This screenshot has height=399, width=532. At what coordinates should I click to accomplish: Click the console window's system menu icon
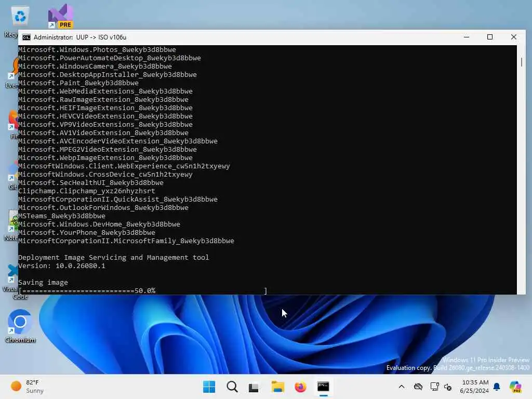pos(26,37)
